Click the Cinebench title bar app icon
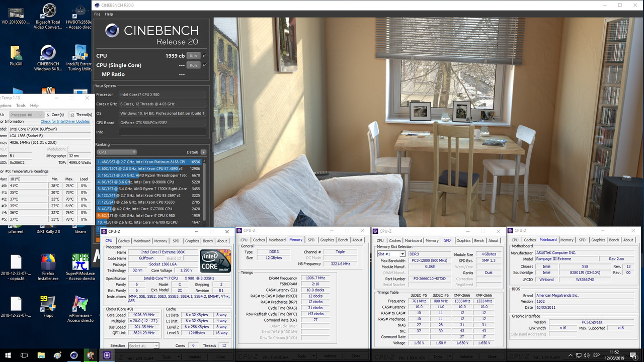644x362 pixels. (97, 5)
